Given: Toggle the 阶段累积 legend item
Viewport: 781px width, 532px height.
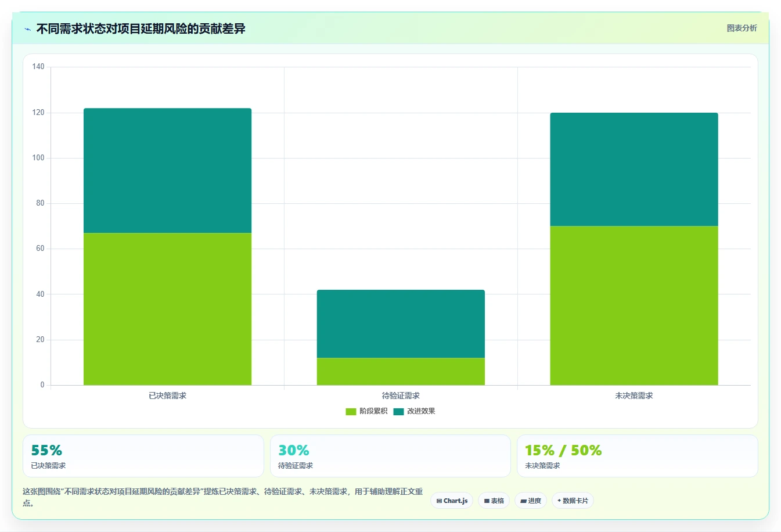Looking at the screenshot, I should point(366,411).
